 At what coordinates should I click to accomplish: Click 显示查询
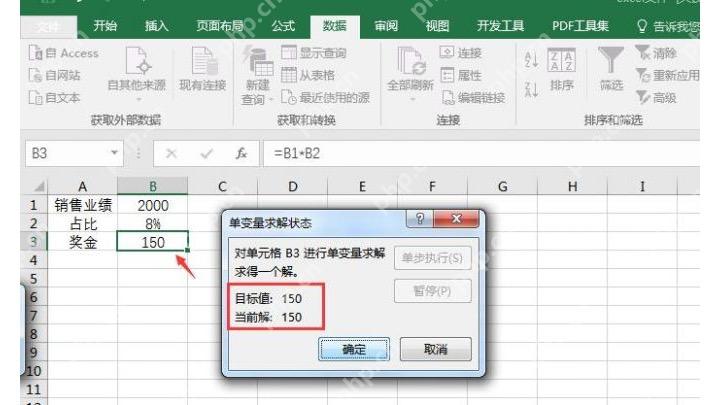(x=314, y=53)
